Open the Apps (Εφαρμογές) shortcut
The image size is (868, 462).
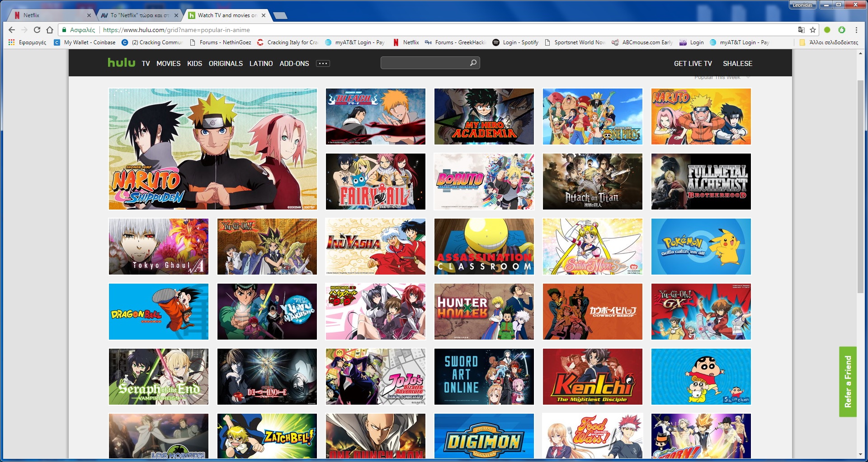27,42
